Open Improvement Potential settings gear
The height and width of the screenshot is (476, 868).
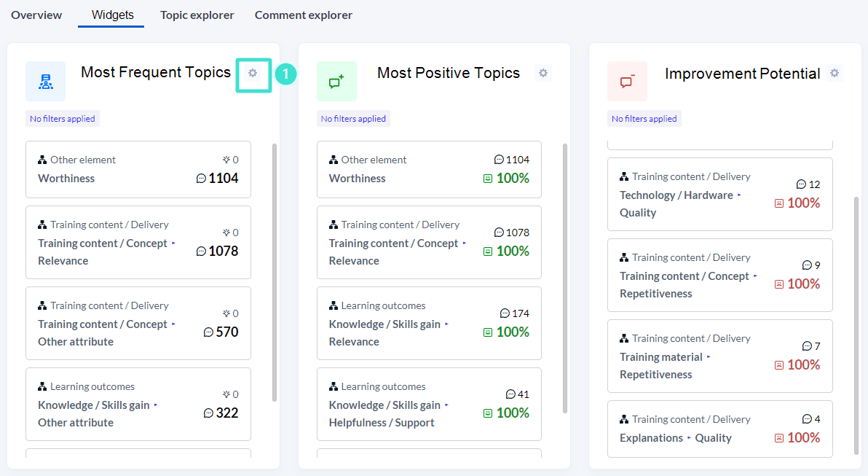tap(835, 73)
